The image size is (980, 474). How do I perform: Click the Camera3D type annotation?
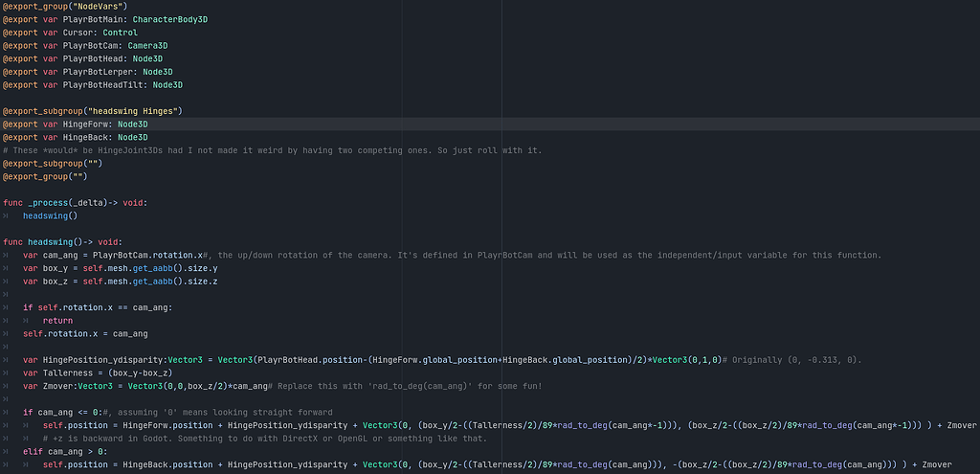tap(147, 46)
